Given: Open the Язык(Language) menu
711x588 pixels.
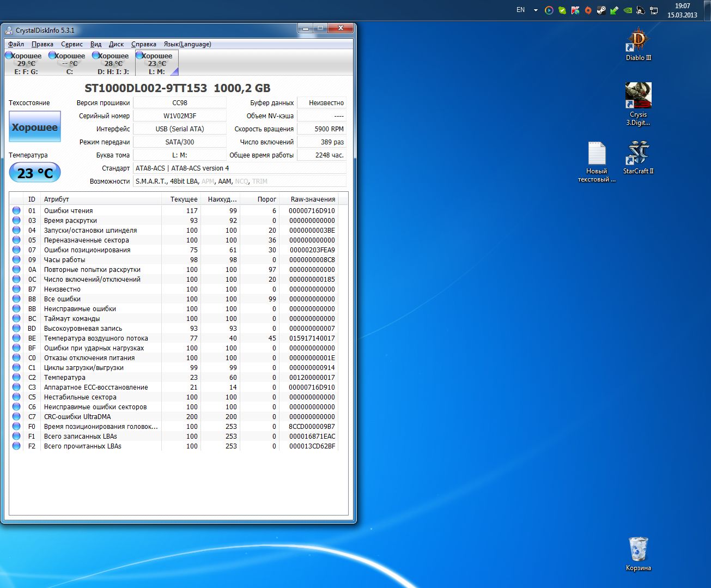Looking at the screenshot, I should click(187, 44).
